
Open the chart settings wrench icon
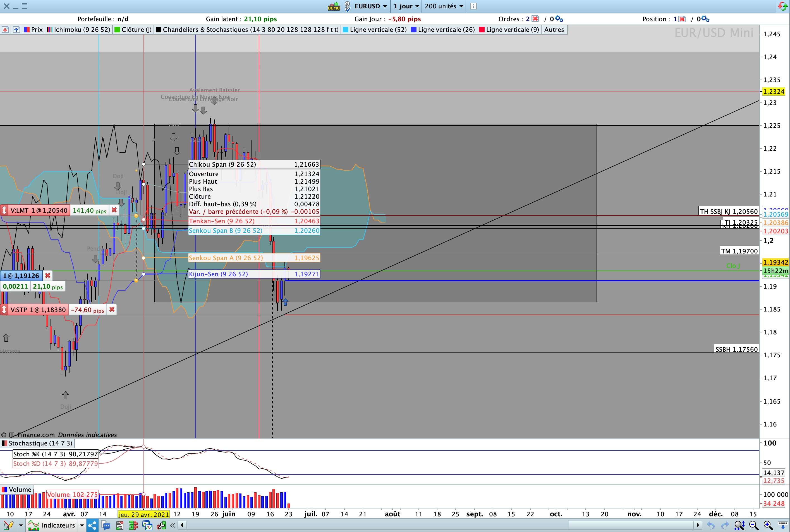[x=161, y=526]
